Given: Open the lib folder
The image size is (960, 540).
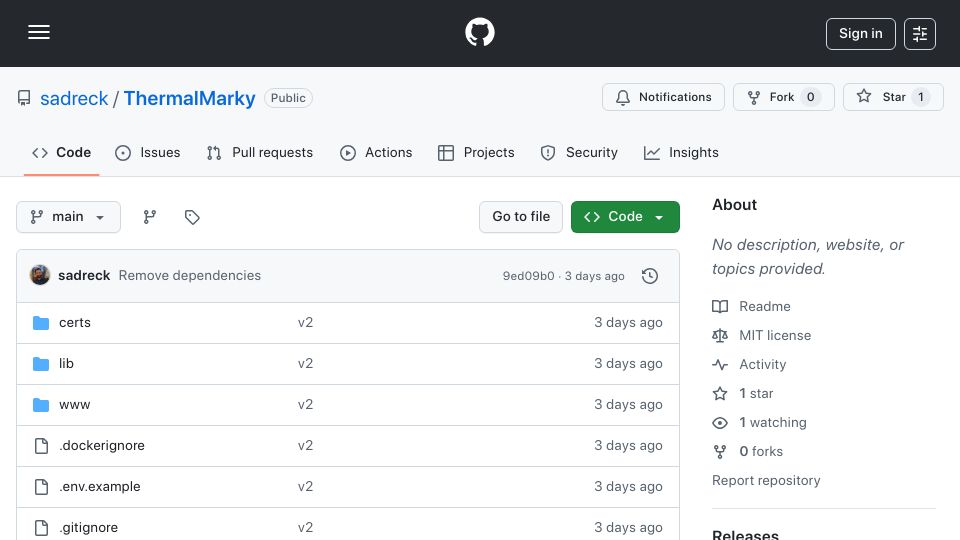Looking at the screenshot, I should 66,364.
